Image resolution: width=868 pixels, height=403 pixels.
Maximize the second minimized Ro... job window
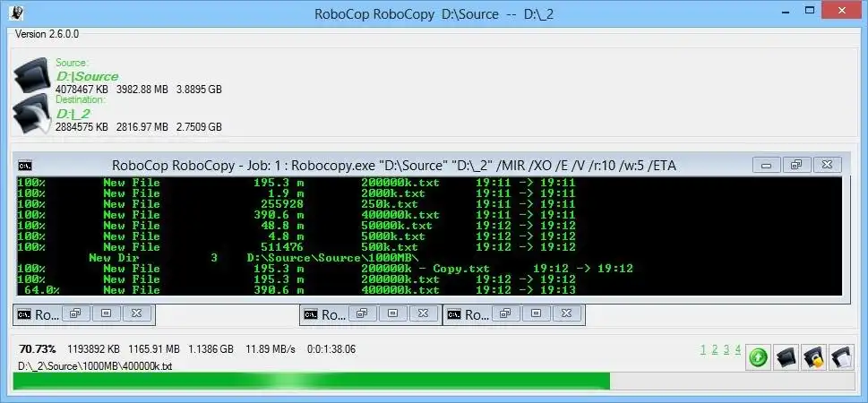393,313
